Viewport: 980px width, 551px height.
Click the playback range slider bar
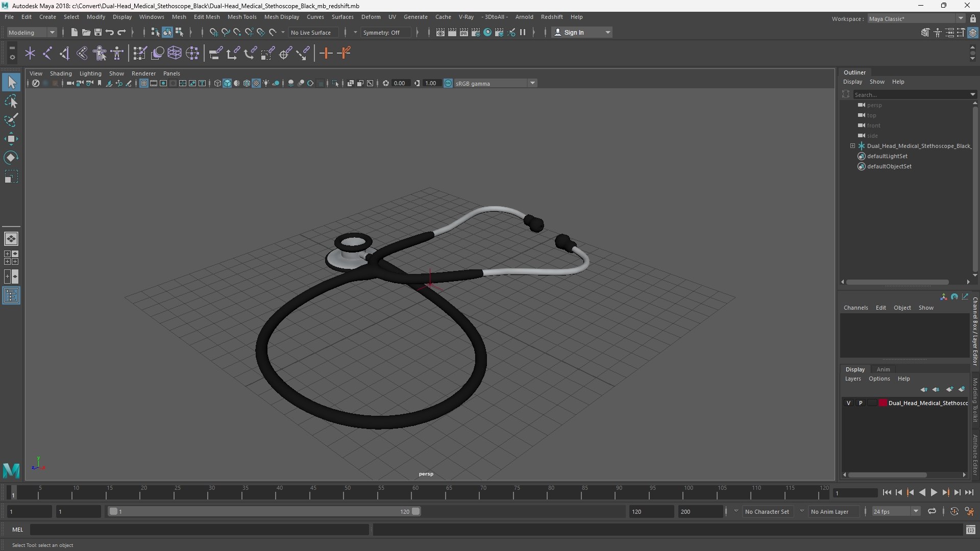click(x=264, y=511)
